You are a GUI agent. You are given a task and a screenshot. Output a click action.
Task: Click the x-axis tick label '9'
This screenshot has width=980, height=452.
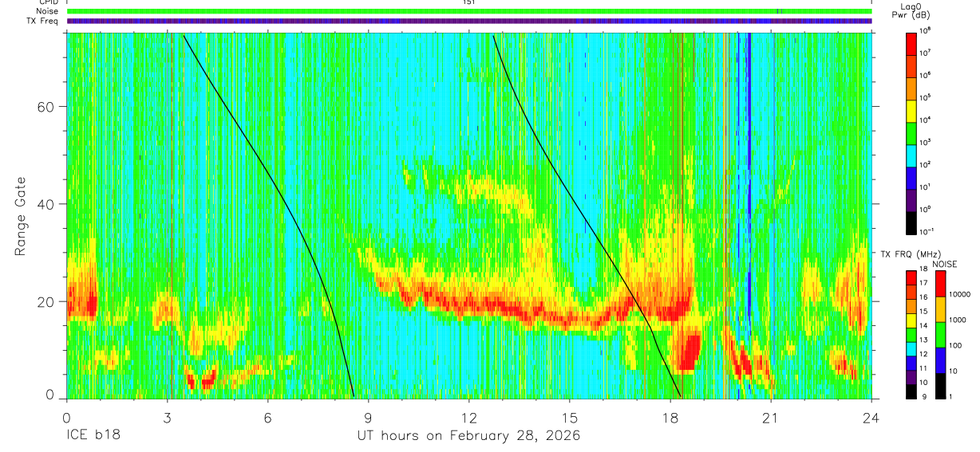pos(369,417)
